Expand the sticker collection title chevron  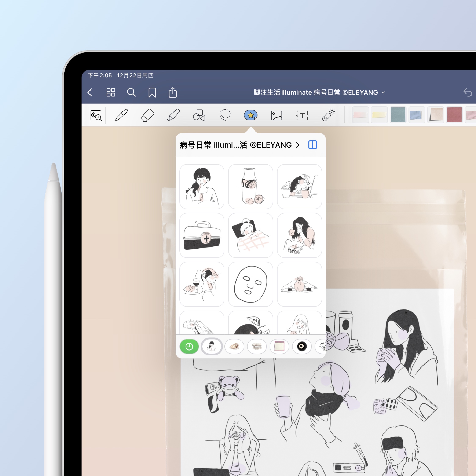click(x=298, y=145)
